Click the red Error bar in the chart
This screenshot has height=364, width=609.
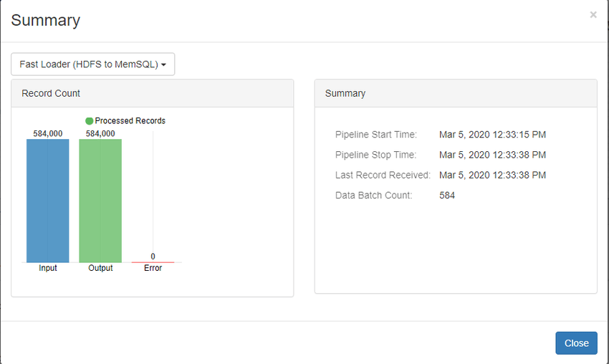(153, 262)
